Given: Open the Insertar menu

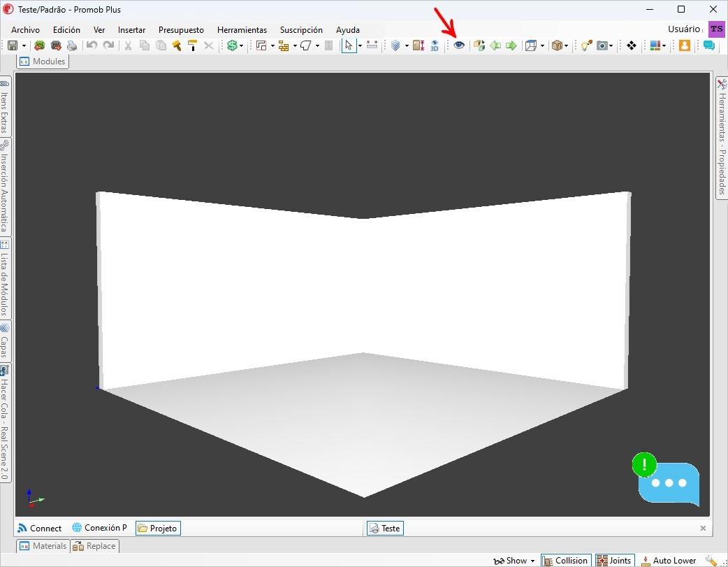Looking at the screenshot, I should point(131,30).
